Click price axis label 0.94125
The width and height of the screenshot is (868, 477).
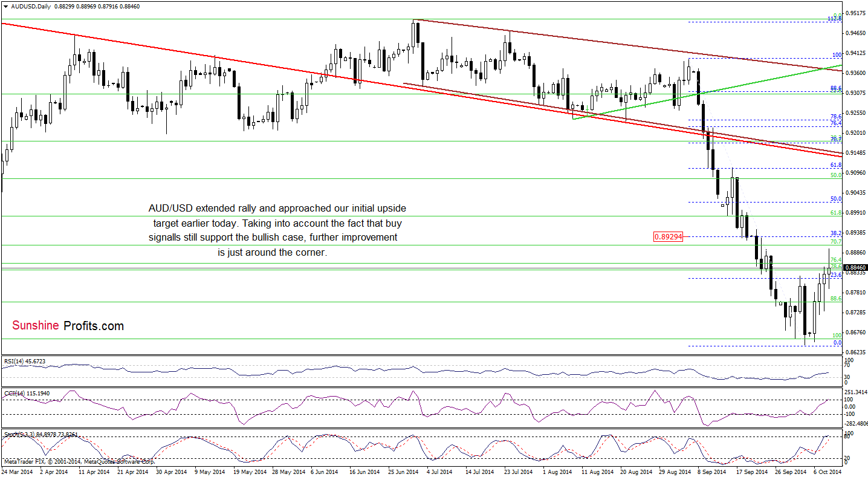click(x=855, y=53)
